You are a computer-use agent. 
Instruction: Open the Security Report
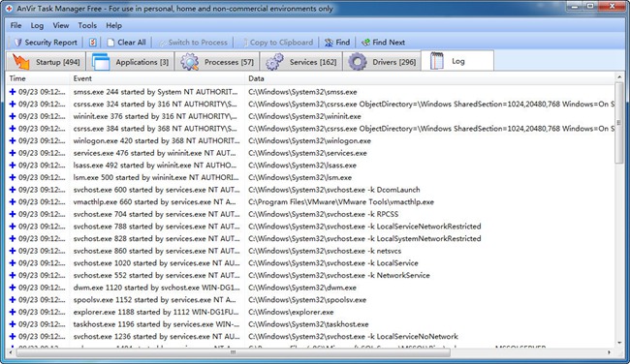(46, 43)
